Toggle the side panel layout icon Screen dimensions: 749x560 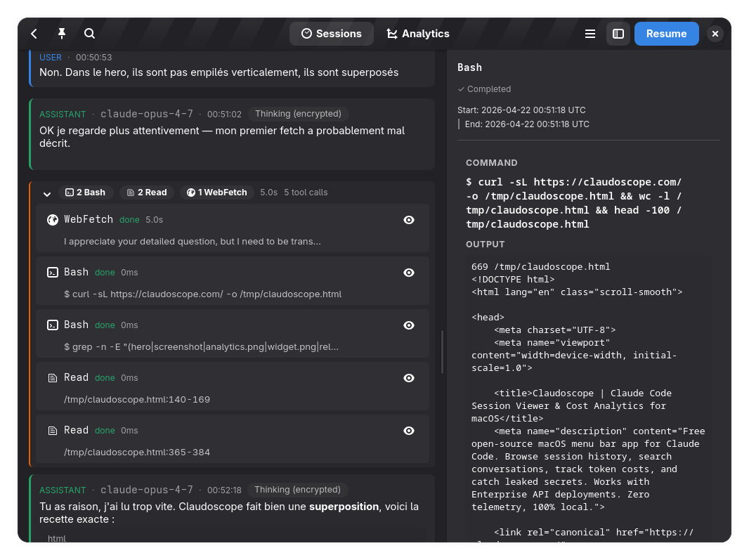pyautogui.click(x=618, y=34)
